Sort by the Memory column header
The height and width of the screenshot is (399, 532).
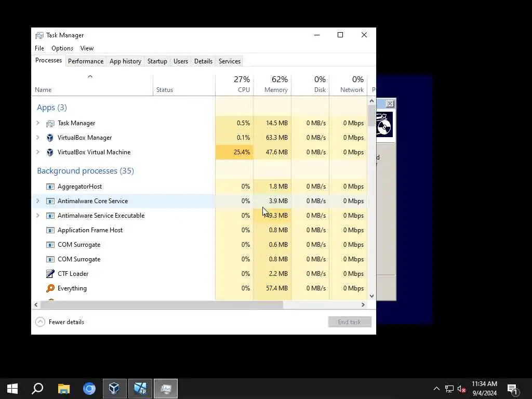click(272, 85)
